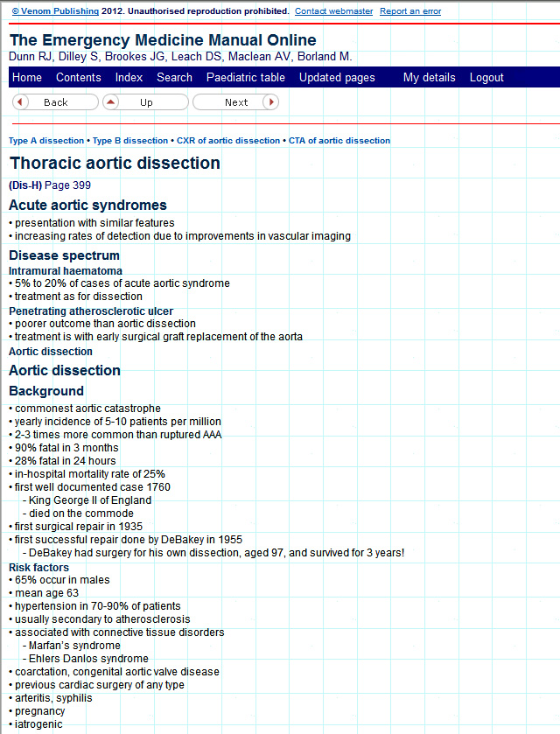The height and width of the screenshot is (734, 560).
Task: Open the Search page
Action: coord(174,77)
